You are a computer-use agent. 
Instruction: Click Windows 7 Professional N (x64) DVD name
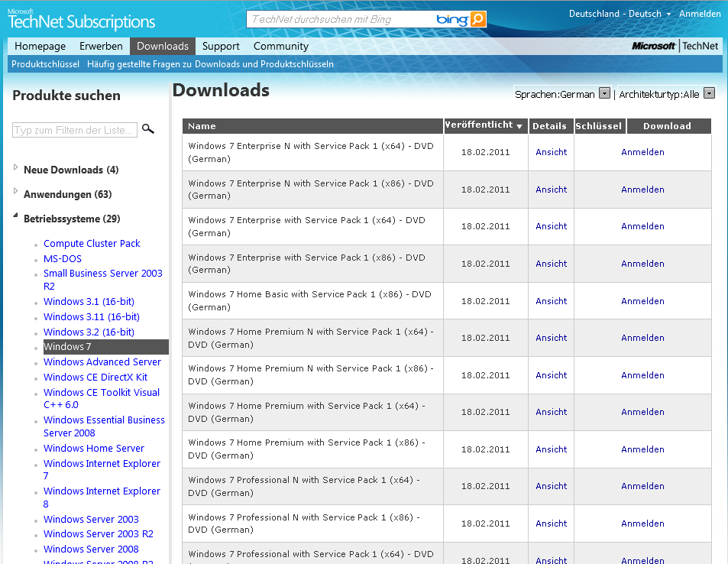[x=303, y=486]
